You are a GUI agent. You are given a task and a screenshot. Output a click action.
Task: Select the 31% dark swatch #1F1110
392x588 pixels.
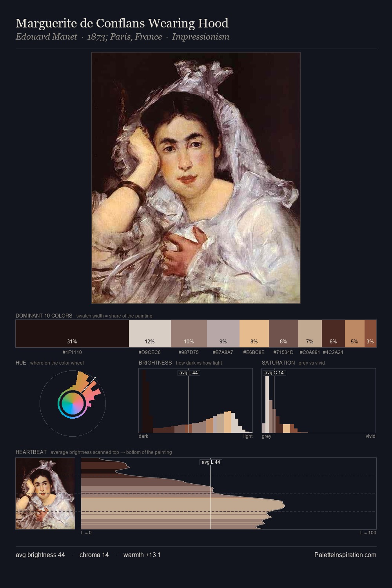pyautogui.click(x=72, y=334)
